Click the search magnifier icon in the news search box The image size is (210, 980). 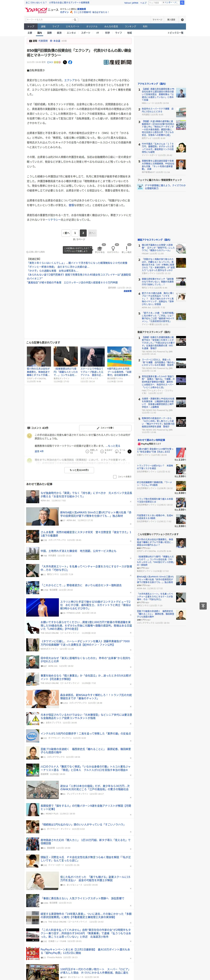coord(75,20)
